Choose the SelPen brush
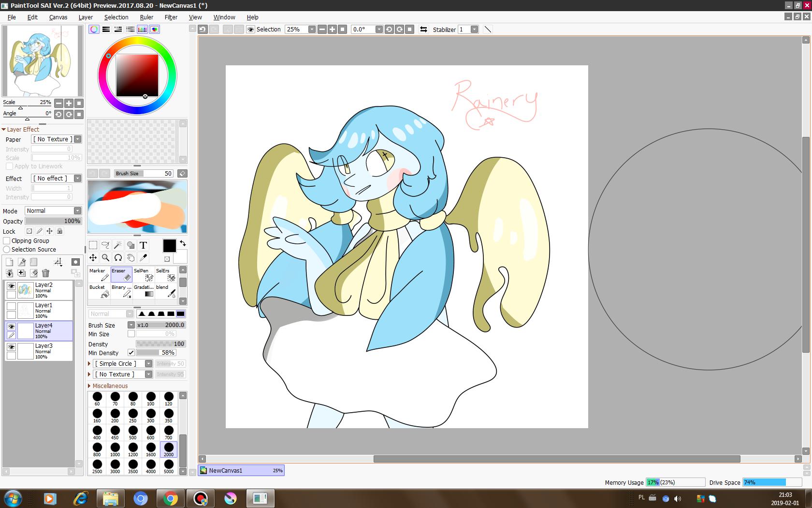This screenshot has height=508, width=812. pos(144,274)
